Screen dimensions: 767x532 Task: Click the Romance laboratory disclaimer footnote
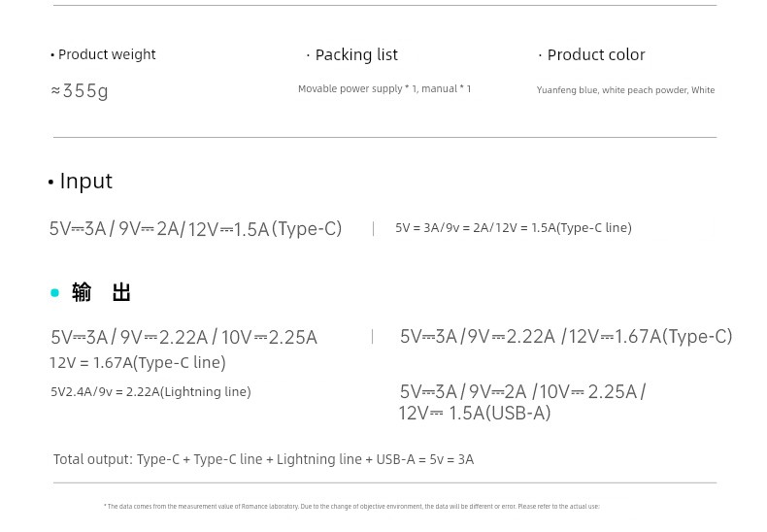point(351,507)
